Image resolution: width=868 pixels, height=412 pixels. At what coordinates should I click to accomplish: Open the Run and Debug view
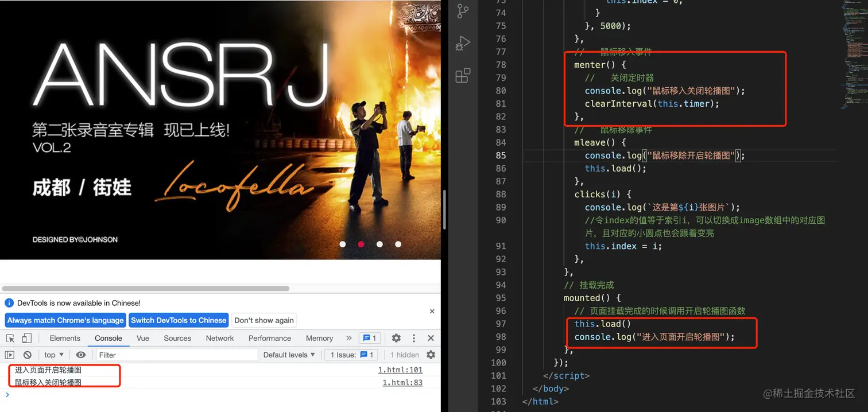[463, 44]
